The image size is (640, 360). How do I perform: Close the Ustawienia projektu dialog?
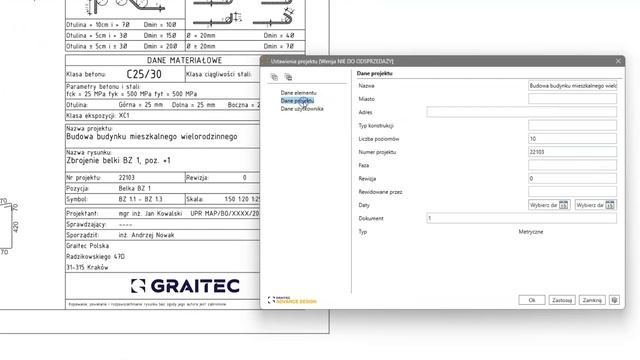pos(618,61)
